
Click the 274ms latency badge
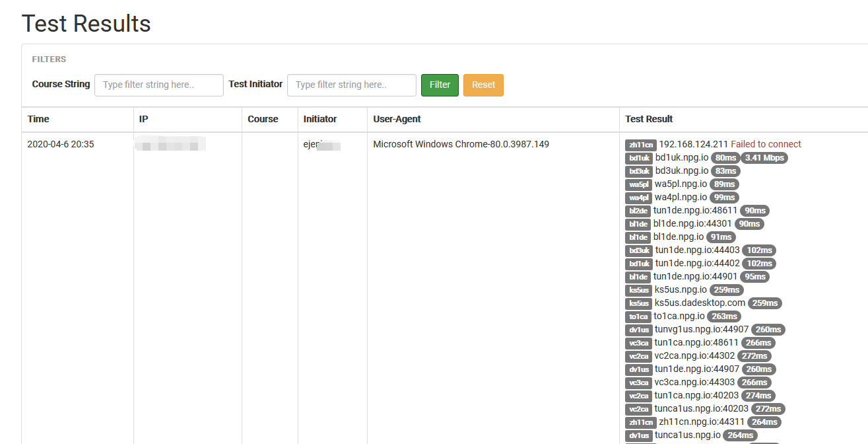pos(758,396)
